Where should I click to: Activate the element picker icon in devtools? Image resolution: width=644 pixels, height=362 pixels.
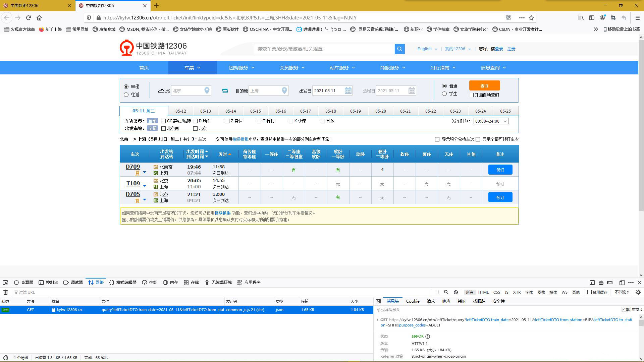(5, 283)
